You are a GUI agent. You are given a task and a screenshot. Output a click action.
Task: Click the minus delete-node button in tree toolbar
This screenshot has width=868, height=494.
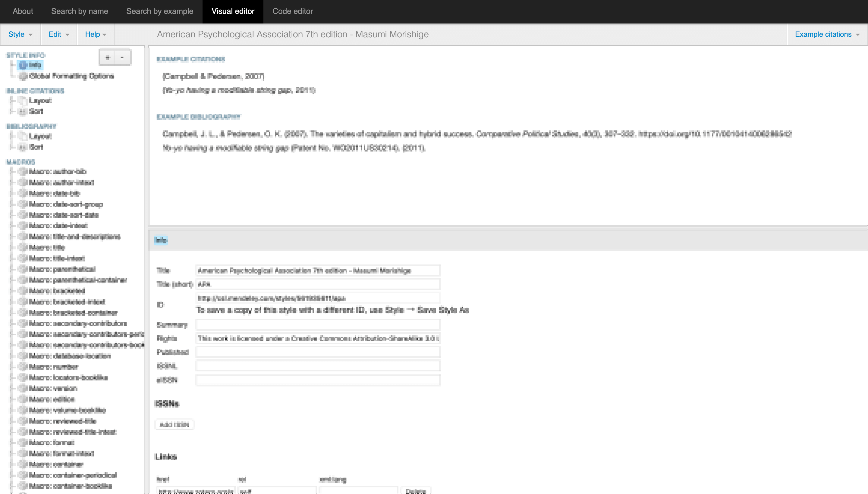pos(123,57)
